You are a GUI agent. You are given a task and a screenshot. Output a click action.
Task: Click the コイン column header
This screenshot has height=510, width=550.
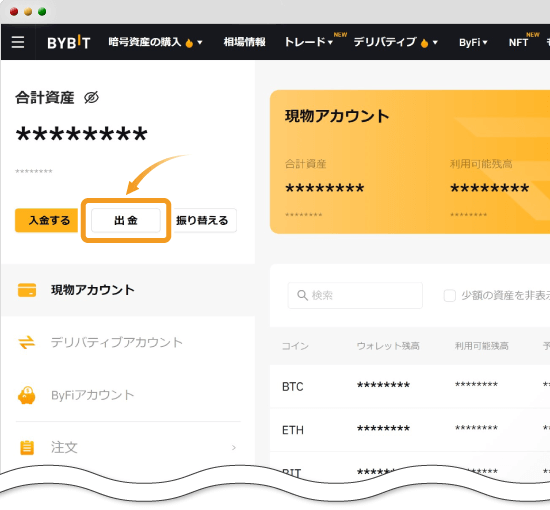pyautogui.click(x=295, y=346)
